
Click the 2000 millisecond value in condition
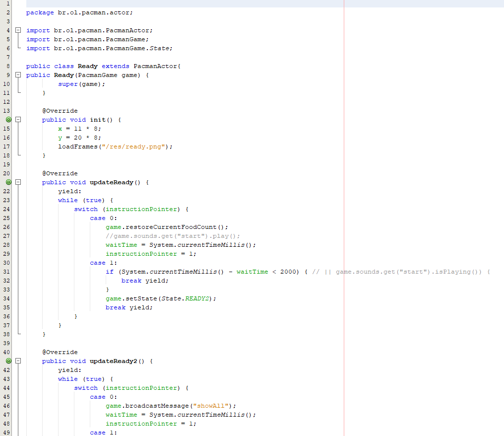coord(290,272)
